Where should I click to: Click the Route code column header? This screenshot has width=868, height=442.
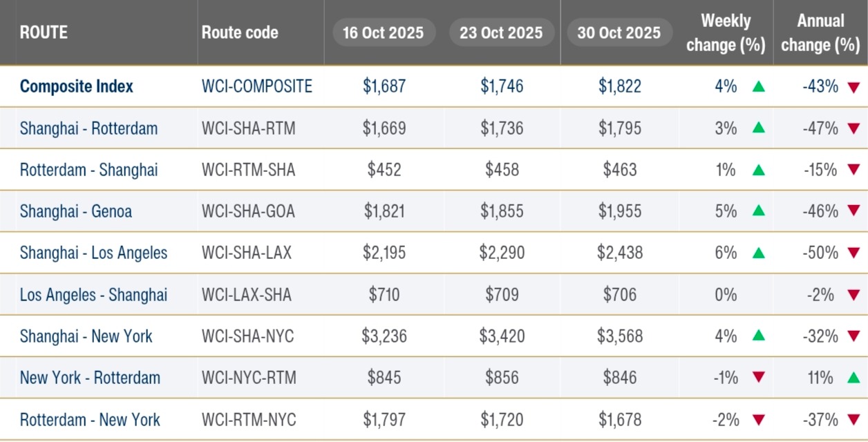click(x=240, y=32)
